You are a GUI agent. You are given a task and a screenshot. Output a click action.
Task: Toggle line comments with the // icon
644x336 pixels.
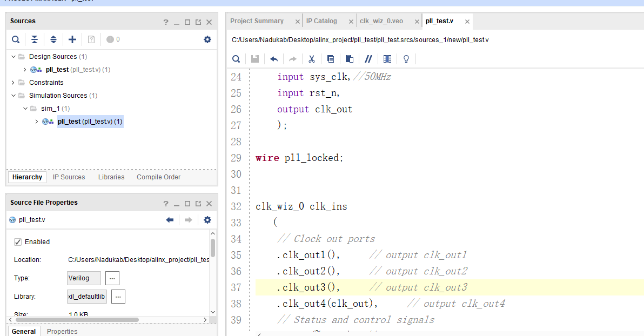pos(368,58)
